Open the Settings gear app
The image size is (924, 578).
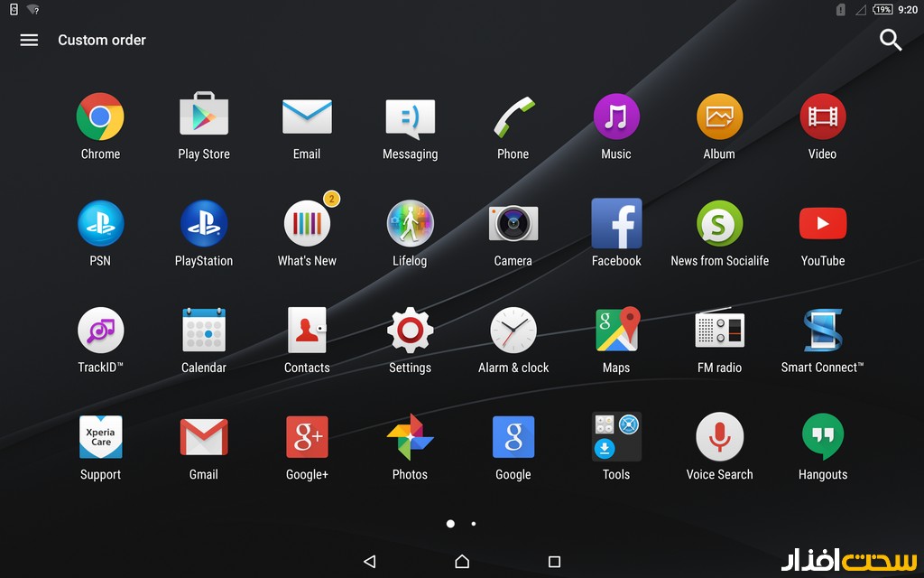(411, 331)
